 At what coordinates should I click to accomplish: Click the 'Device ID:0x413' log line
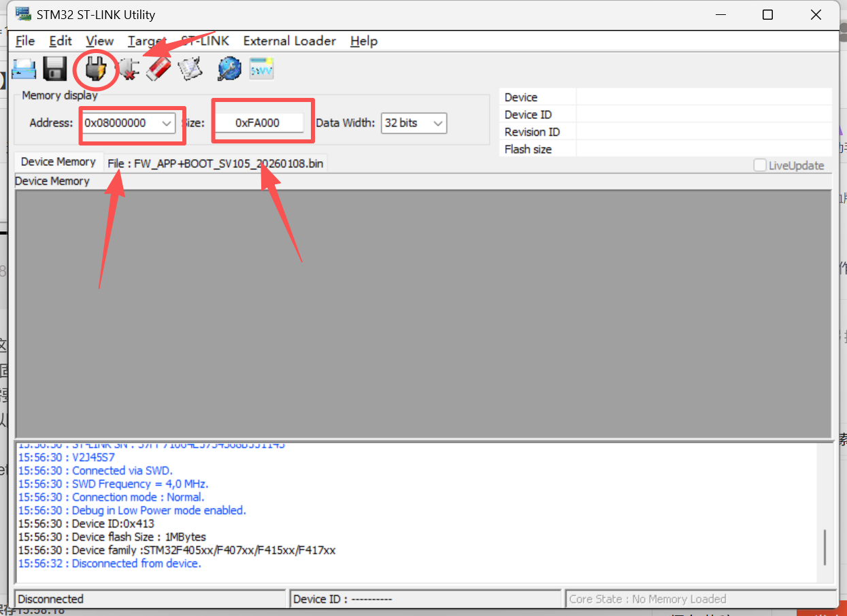86,524
